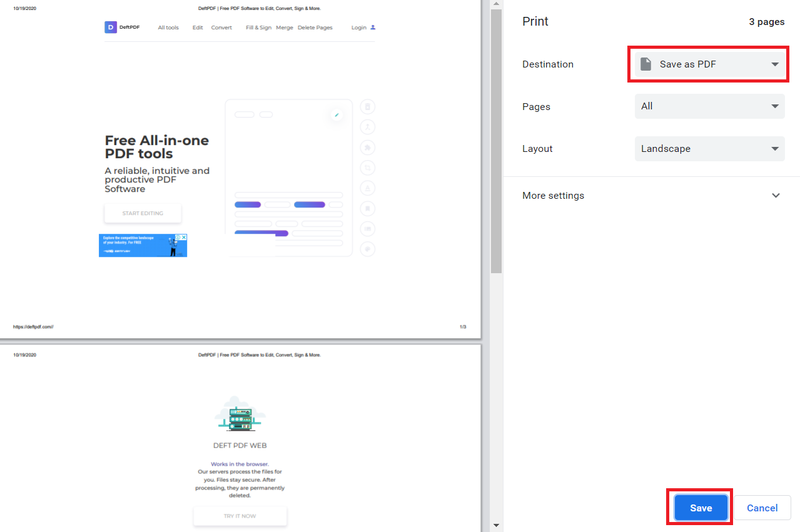Click the preview scrollbar down arrow

click(x=497, y=526)
